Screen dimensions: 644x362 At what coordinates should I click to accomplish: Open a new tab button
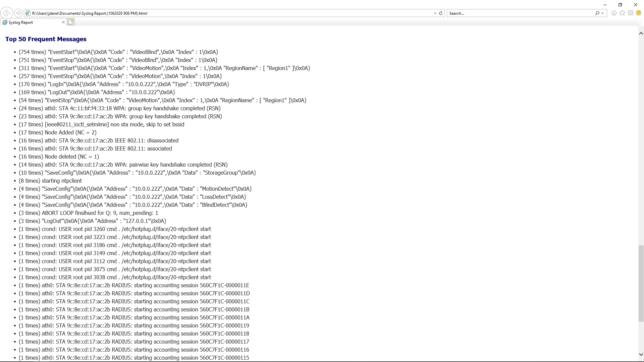click(70, 22)
